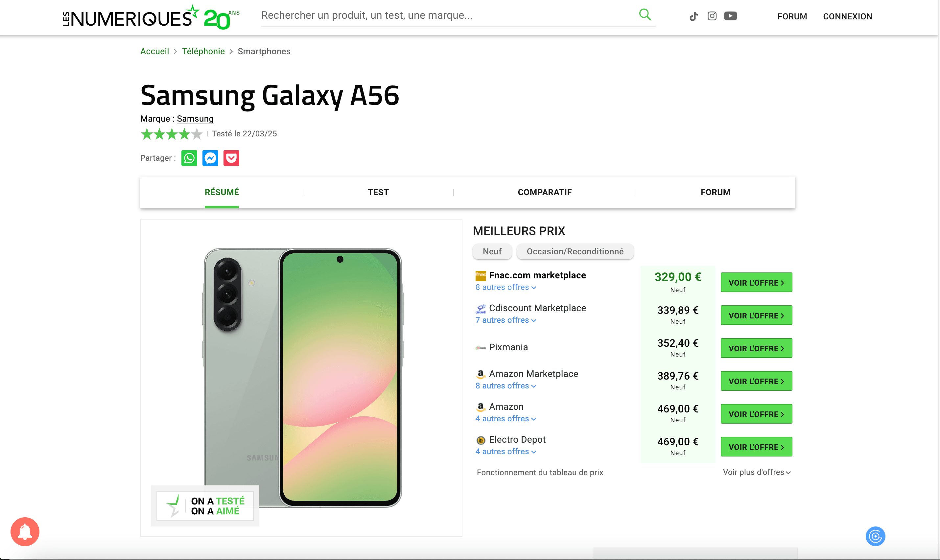The image size is (940, 560).
Task: Expand Voir plus d'offres
Action: pyautogui.click(x=756, y=472)
